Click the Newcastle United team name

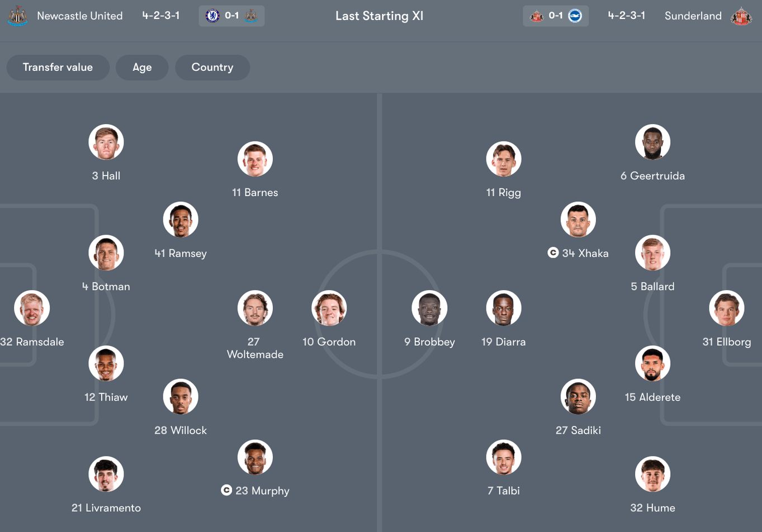79,16
